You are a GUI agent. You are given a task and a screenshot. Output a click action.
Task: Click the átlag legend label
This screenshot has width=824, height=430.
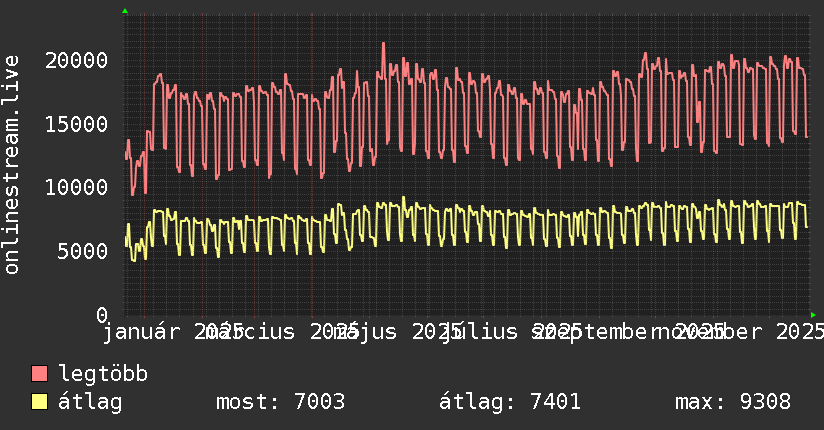(x=90, y=402)
